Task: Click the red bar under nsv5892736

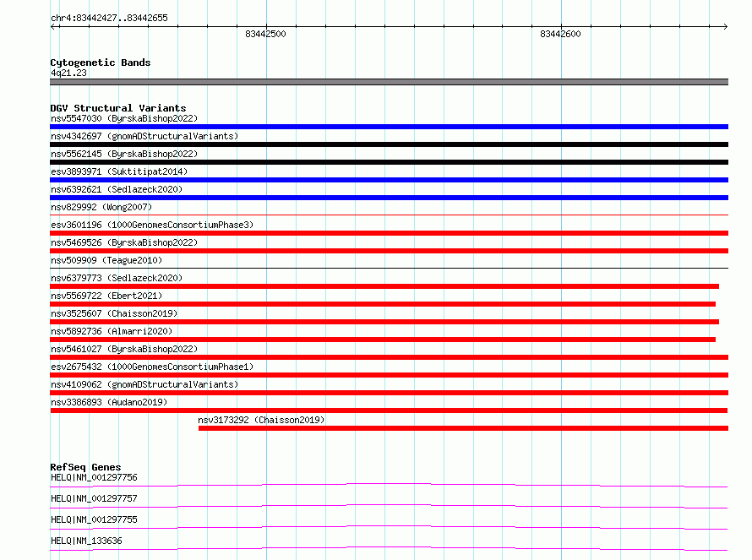Action: pyautogui.click(x=383, y=340)
